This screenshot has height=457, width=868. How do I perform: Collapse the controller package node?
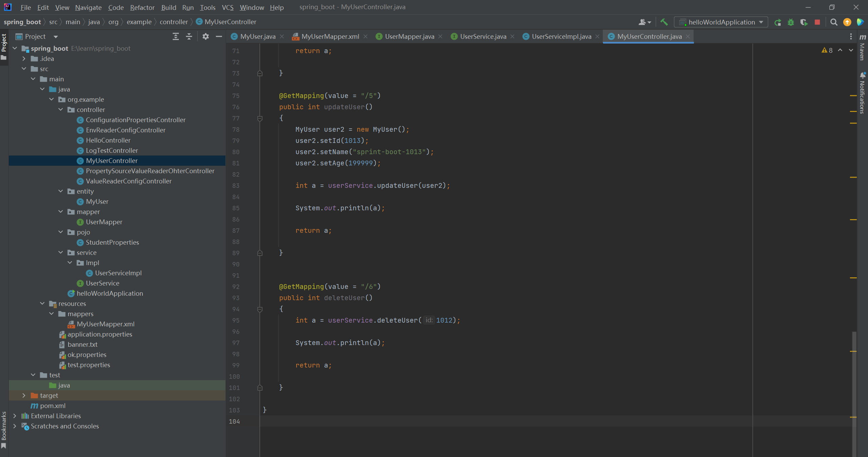[x=61, y=110]
